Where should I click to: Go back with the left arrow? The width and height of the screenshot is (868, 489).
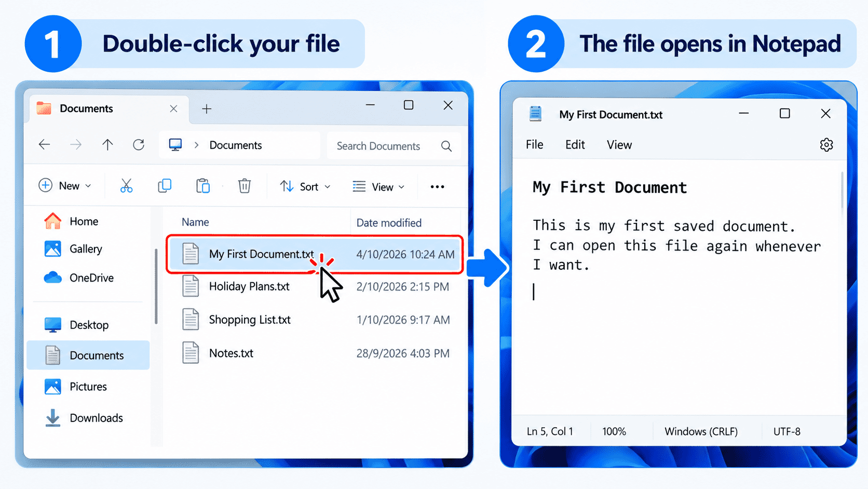(45, 144)
